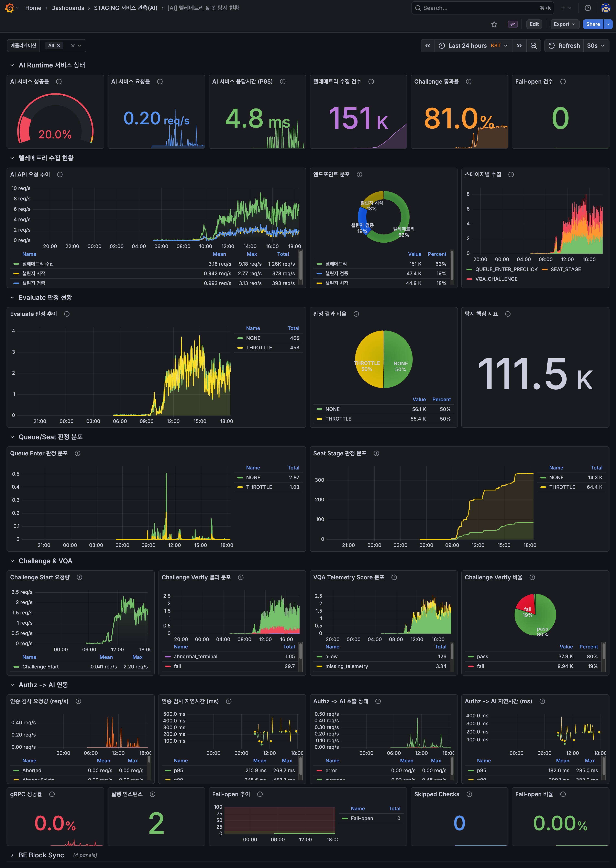Click the Grafana logo icon
Screen dimensions: 616x868
click(x=10, y=8)
